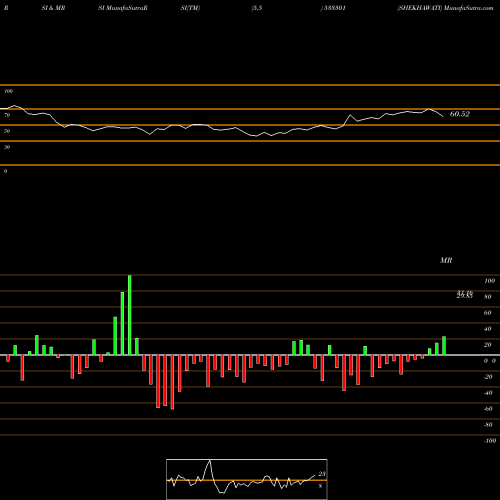Click the 80 label on the MR axis

pos(488,297)
